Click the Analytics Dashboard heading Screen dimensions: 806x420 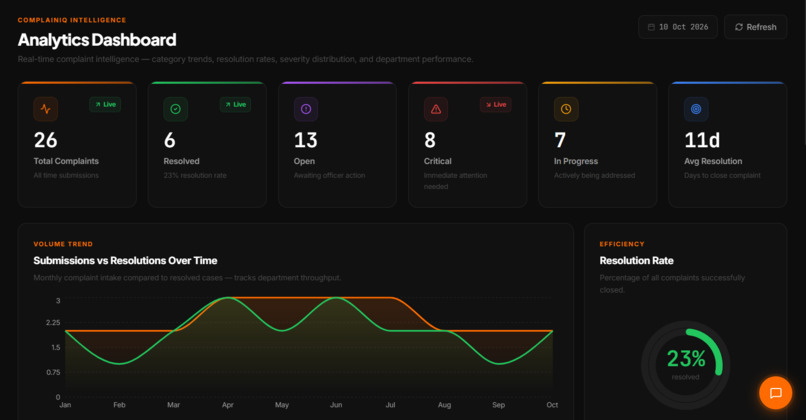click(x=97, y=40)
